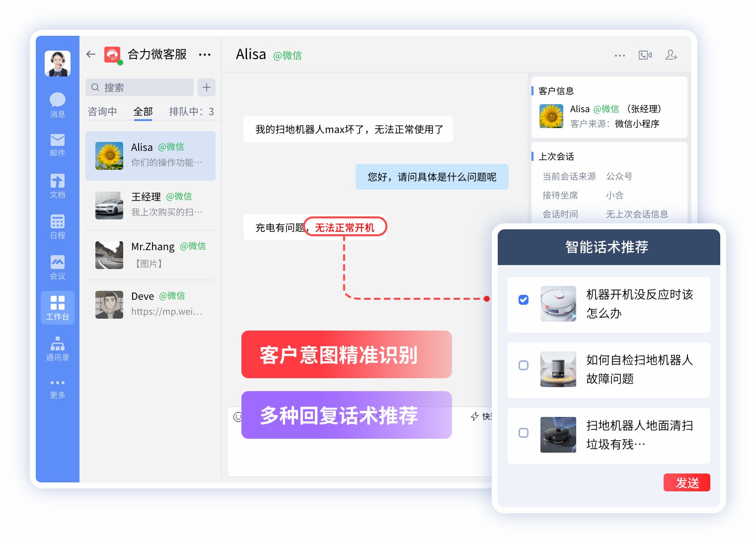The height and width of the screenshot is (543, 756).
Task: Switch to the 咨询中 tab
Action: point(102,112)
